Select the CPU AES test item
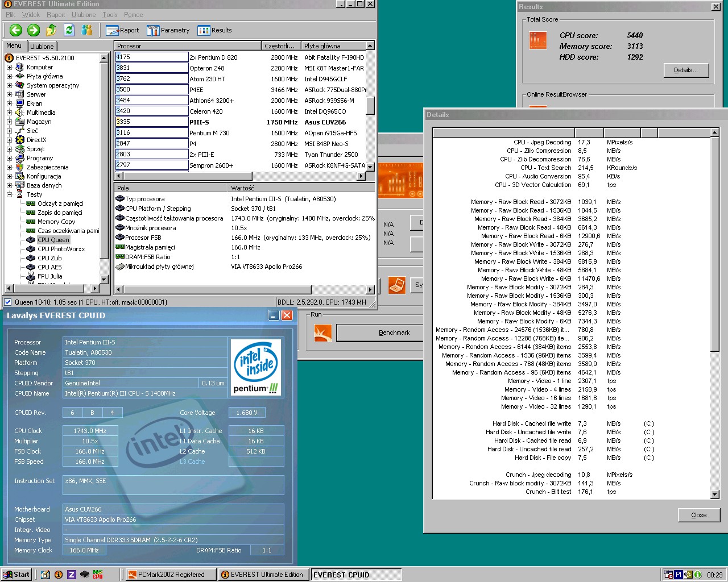This screenshot has height=582, width=728. (49, 267)
